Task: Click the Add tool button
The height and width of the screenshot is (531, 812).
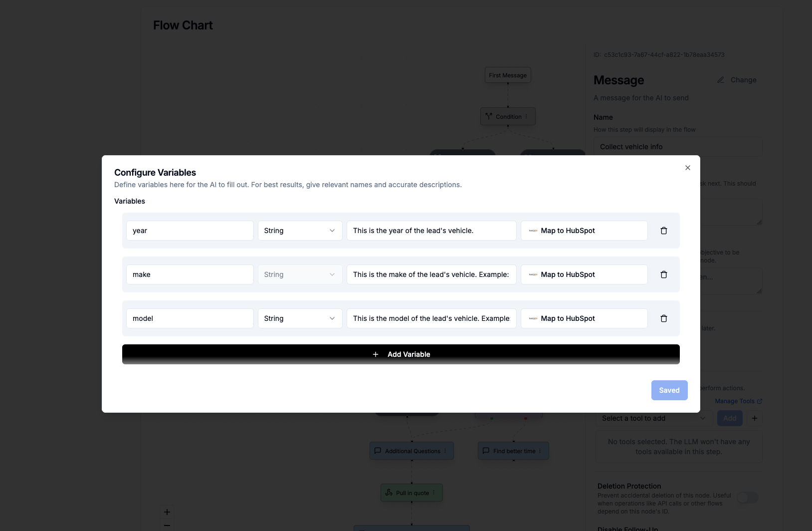Action: [x=730, y=418]
